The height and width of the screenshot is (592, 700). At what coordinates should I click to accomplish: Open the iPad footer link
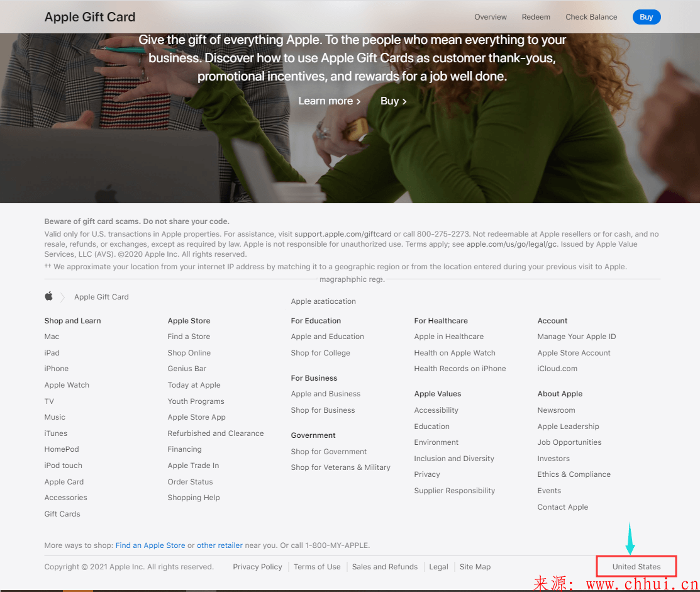tap(52, 353)
